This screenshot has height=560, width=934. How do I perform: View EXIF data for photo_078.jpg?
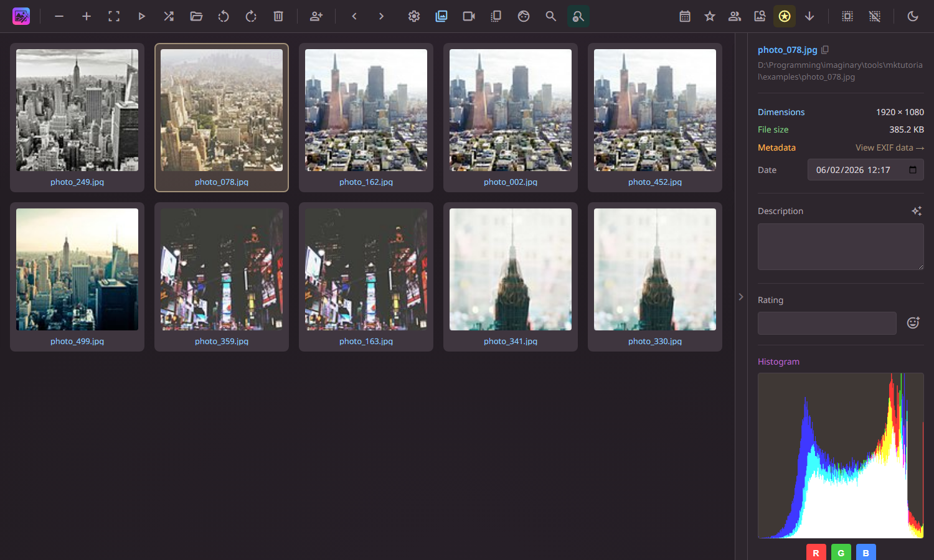pos(889,147)
